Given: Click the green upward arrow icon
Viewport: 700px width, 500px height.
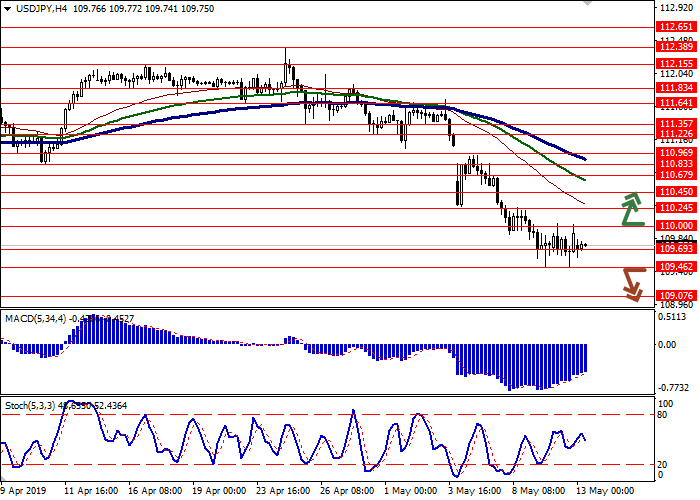Looking at the screenshot, I should pyautogui.click(x=630, y=208).
